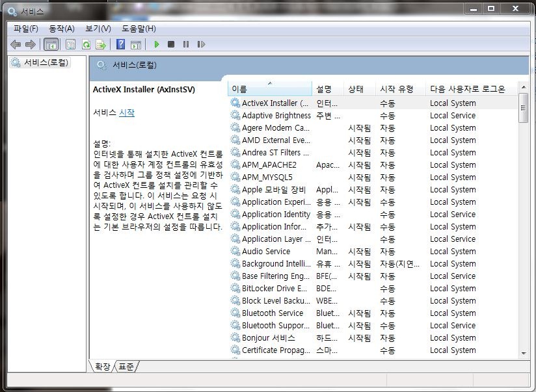The image size is (536, 392).
Task: Sort by the 시작 유형 column header
Action: pos(401,89)
